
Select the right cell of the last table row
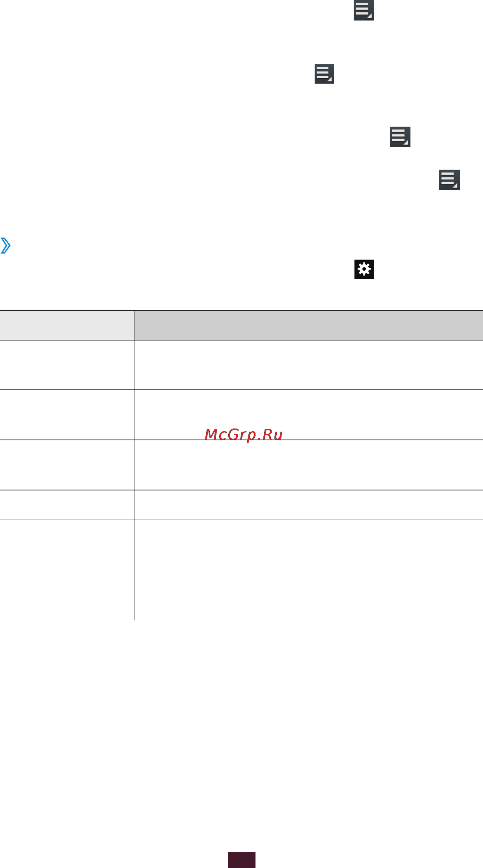pyautogui.click(x=308, y=595)
